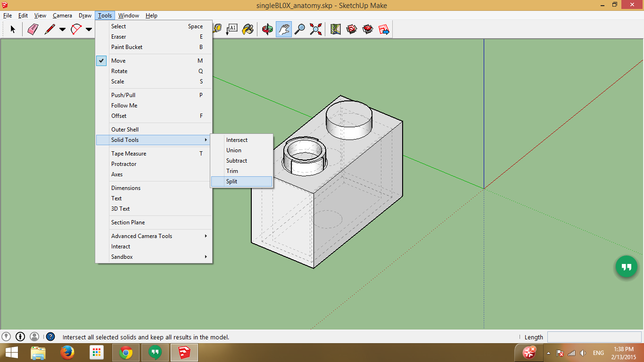644x362 pixels.
Task: Toggle the checked Move menu item
Action: (x=118, y=61)
